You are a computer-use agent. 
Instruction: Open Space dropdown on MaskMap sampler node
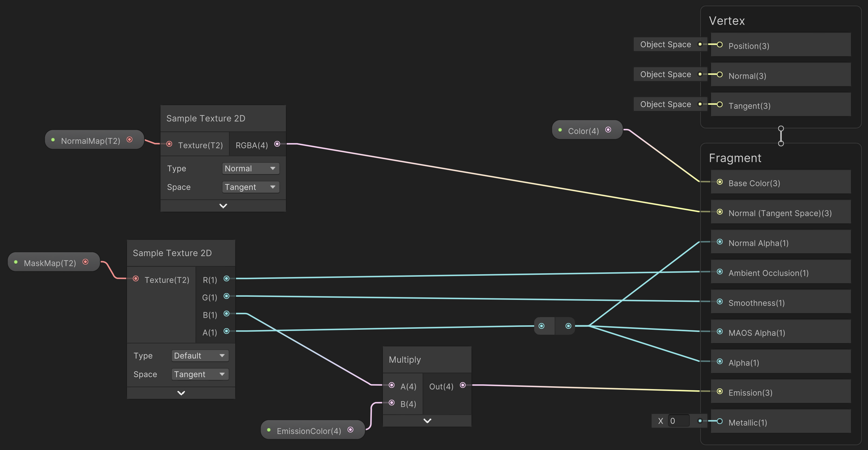click(x=199, y=374)
